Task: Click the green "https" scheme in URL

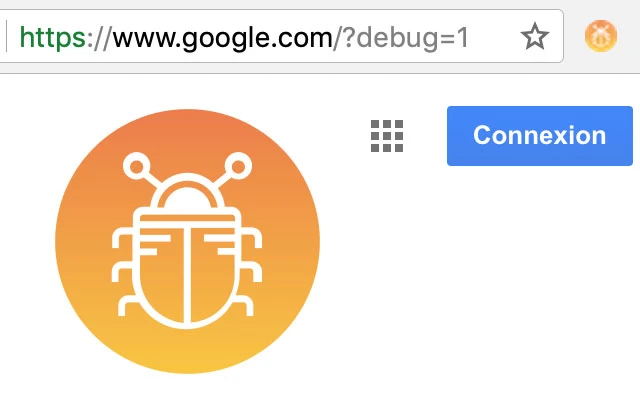Action: tap(53, 38)
